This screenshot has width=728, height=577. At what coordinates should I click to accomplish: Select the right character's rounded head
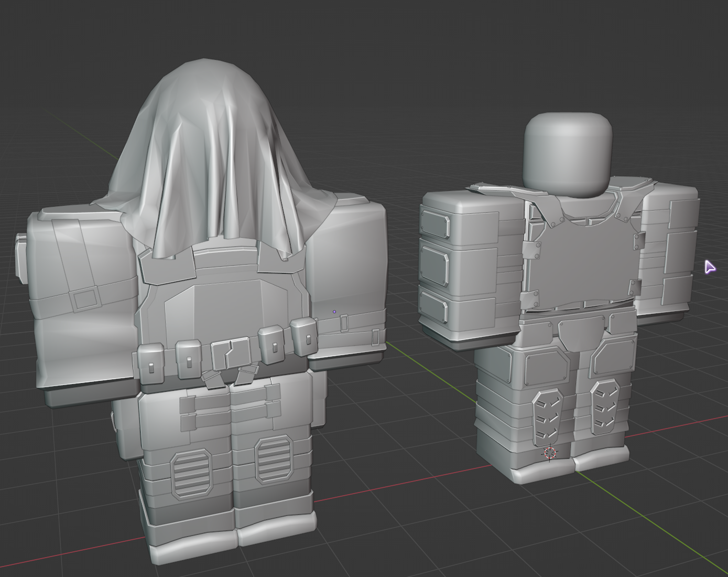click(568, 153)
